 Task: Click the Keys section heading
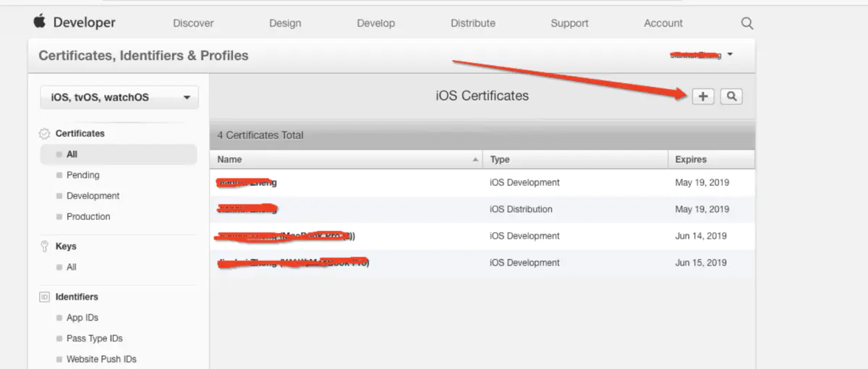66,247
